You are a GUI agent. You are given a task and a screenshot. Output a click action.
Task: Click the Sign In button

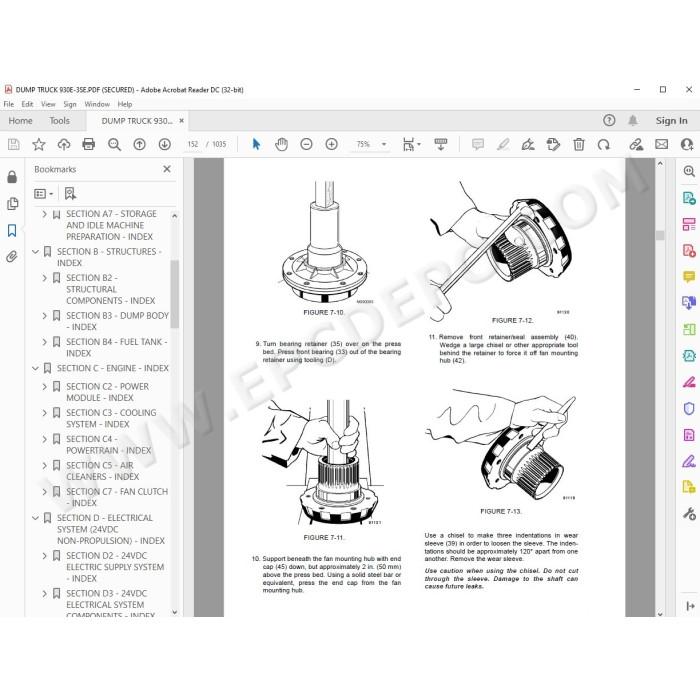tap(671, 121)
